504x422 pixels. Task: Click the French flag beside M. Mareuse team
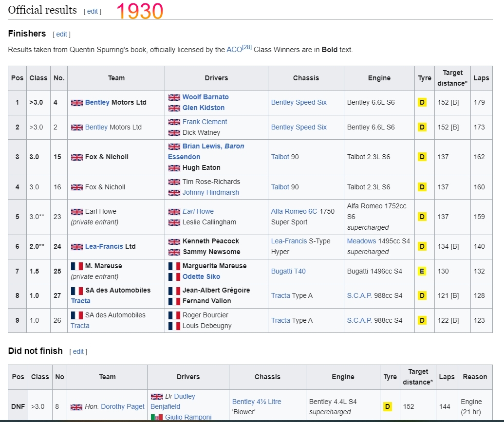click(x=77, y=266)
